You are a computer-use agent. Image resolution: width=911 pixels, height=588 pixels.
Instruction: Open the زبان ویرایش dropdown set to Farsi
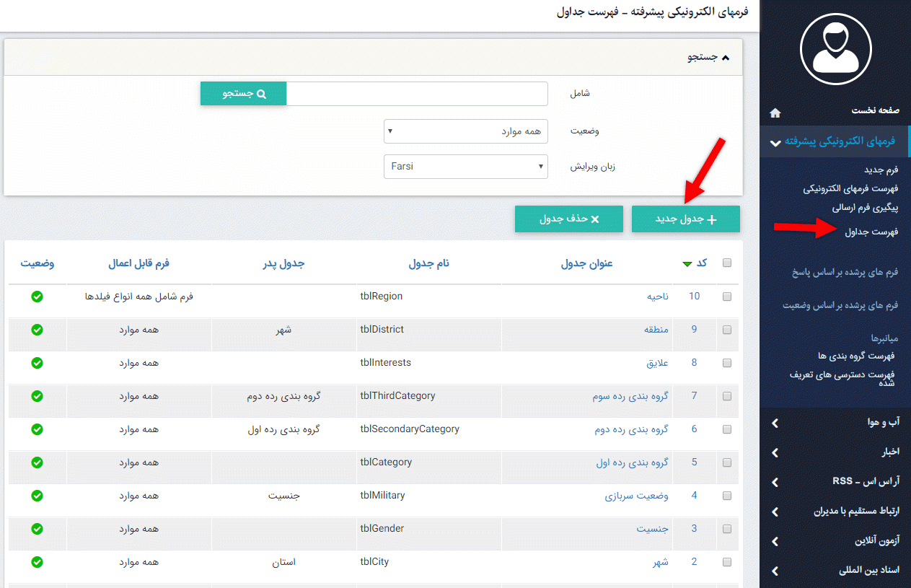[x=465, y=167]
